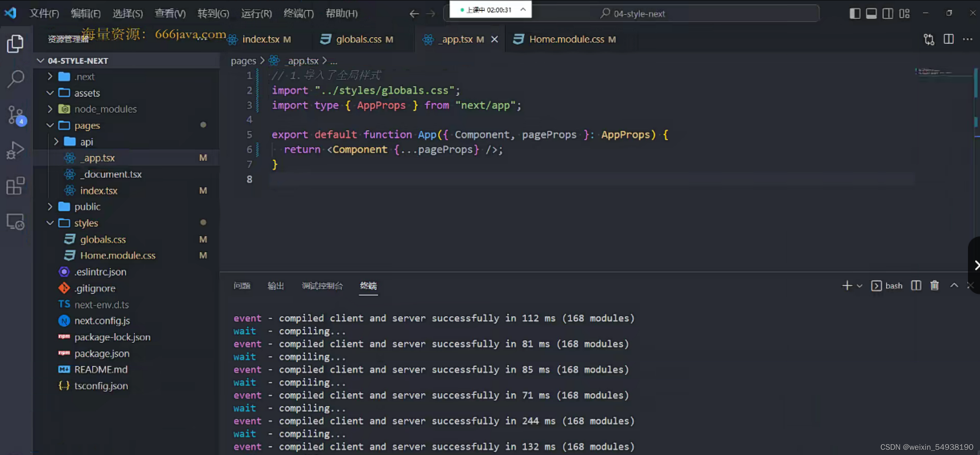Expand the public folder

126,207
